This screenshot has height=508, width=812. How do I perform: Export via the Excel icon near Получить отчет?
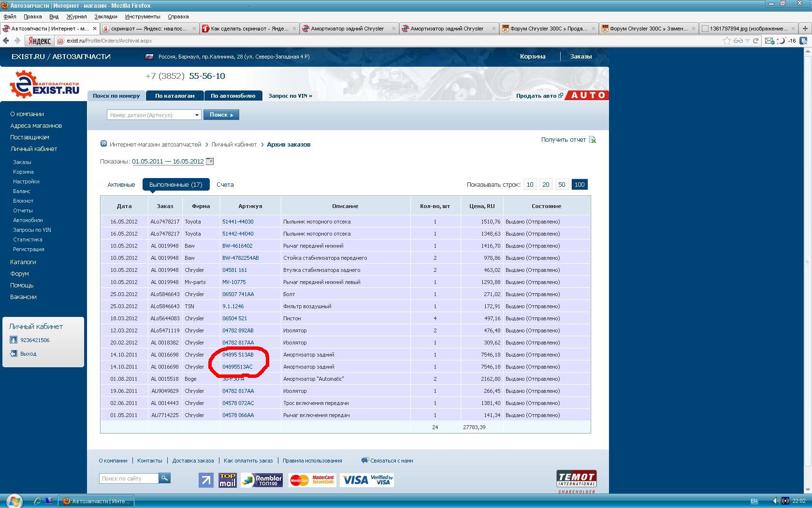tap(593, 140)
